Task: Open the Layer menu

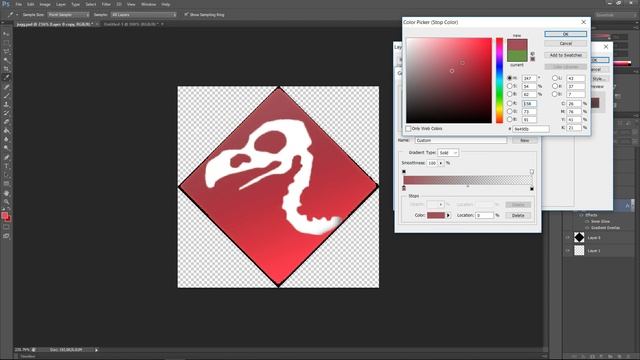Action: click(x=61, y=4)
